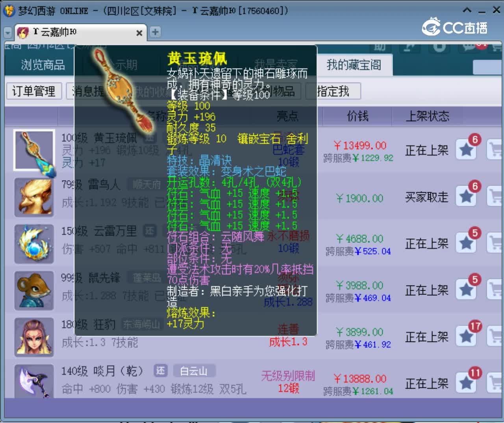
Task: Open the tab list dropdown arrow
Action: pos(7,33)
